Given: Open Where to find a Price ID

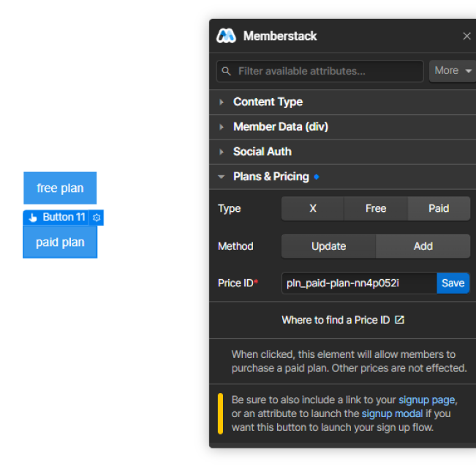Looking at the screenshot, I should tap(343, 320).
